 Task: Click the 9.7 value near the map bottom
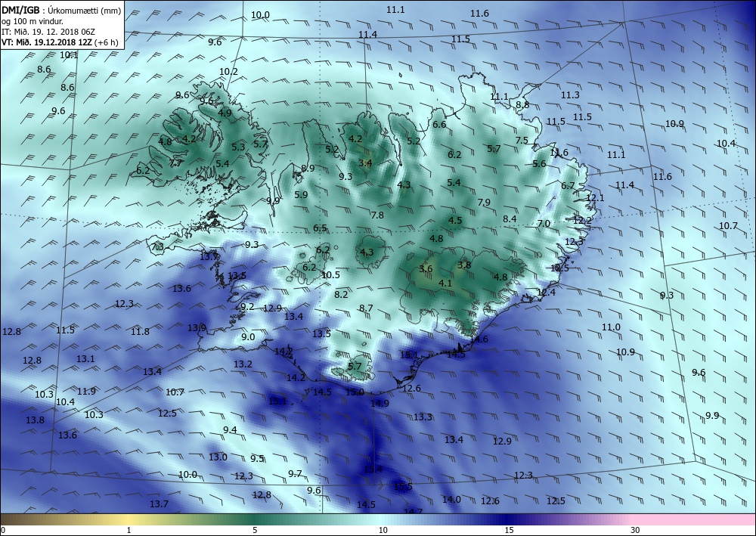[295, 474]
